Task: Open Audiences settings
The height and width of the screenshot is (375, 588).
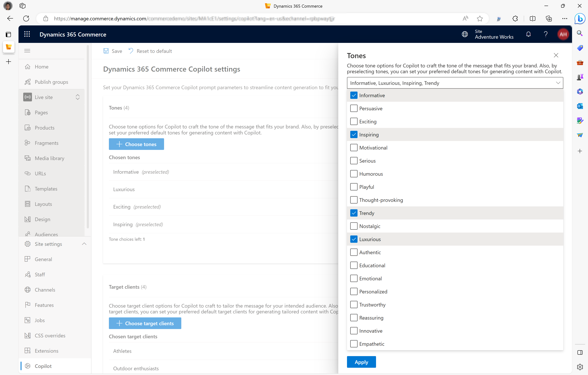Action: point(46,234)
